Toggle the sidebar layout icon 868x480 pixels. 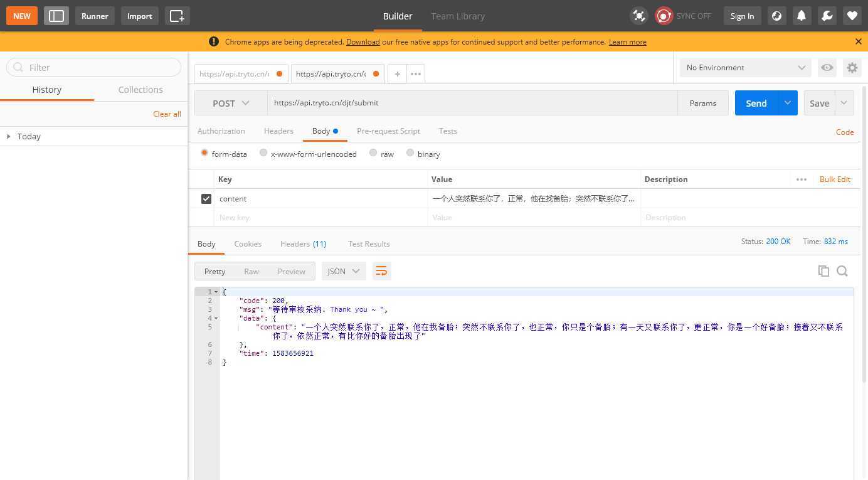56,16
